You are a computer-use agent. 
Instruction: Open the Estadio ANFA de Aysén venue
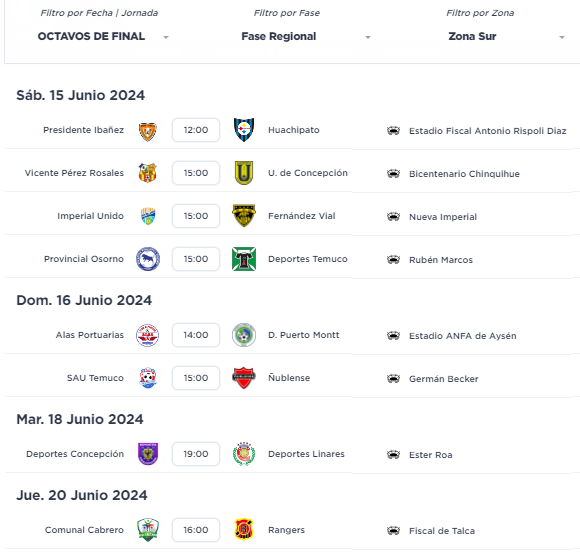click(x=462, y=336)
